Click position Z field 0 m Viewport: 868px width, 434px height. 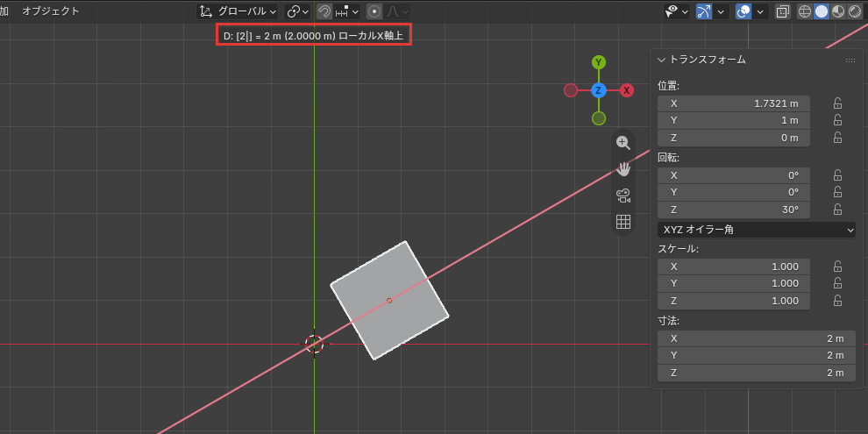734,138
